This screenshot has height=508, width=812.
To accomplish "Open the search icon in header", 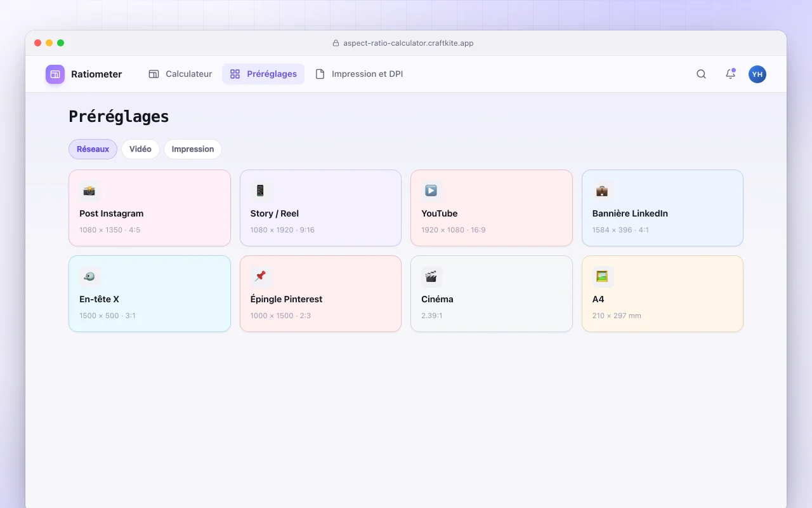I will click(x=701, y=74).
